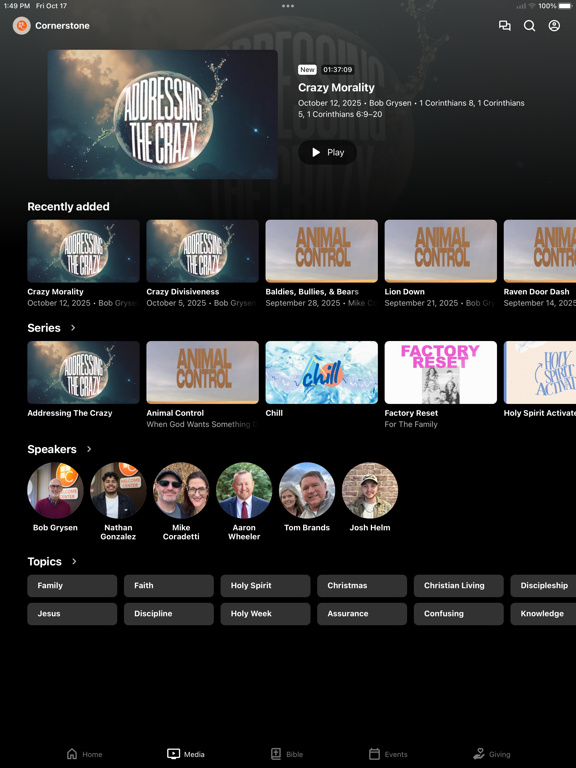This screenshot has width=576, height=768.
Task: Open Baldies, Bullies, & Bears thumbnail
Action: pos(321,251)
